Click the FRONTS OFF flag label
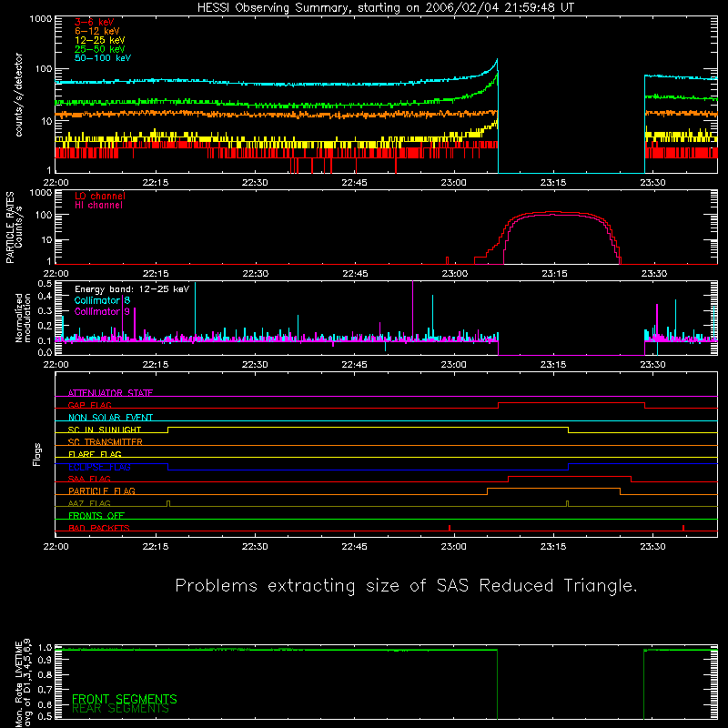The image size is (728, 728). click(96, 516)
